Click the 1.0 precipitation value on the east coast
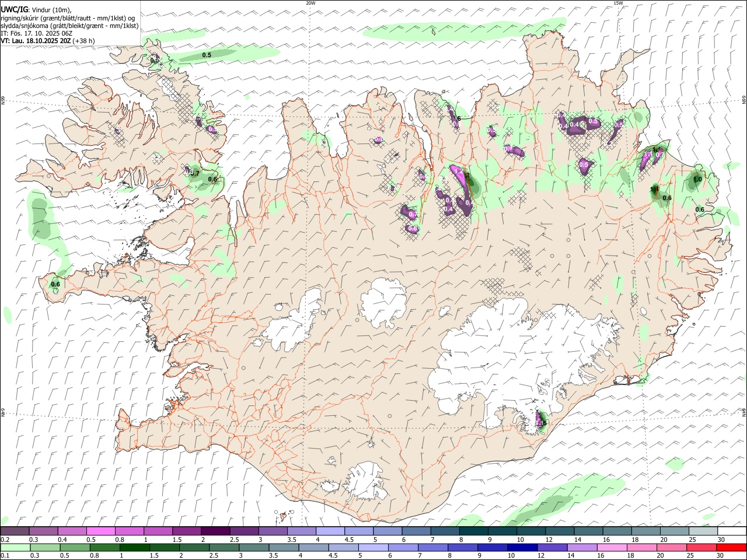The image size is (747, 560). pyautogui.click(x=697, y=180)
